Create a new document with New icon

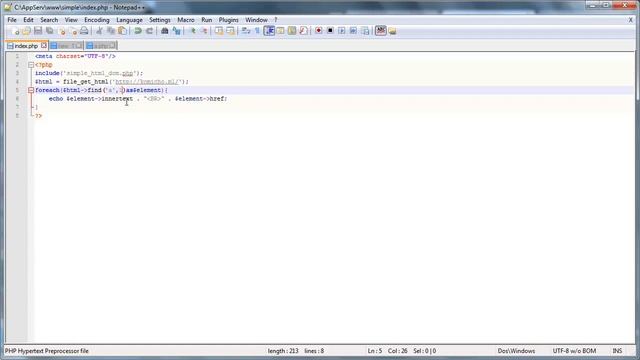(x=15, y=31)
